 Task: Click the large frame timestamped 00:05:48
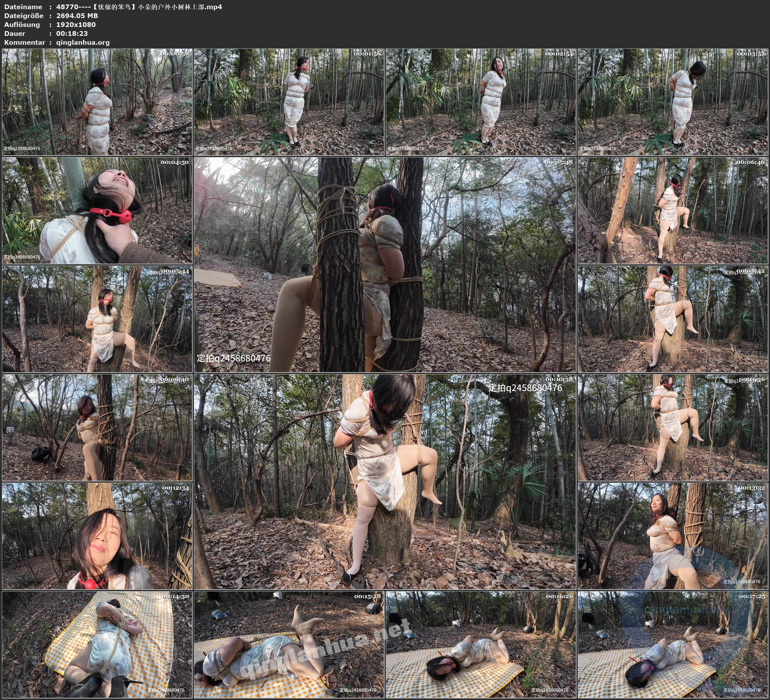coord(385,264)
